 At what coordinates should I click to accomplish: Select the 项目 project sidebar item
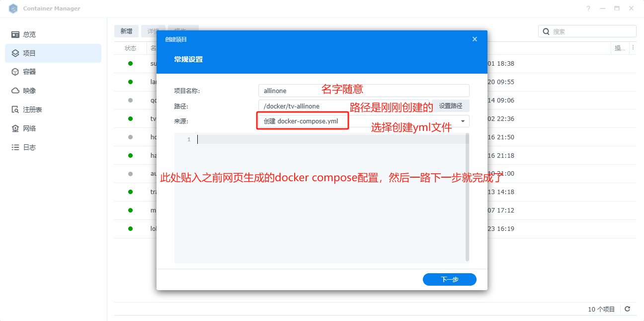[x=29, y=53]
